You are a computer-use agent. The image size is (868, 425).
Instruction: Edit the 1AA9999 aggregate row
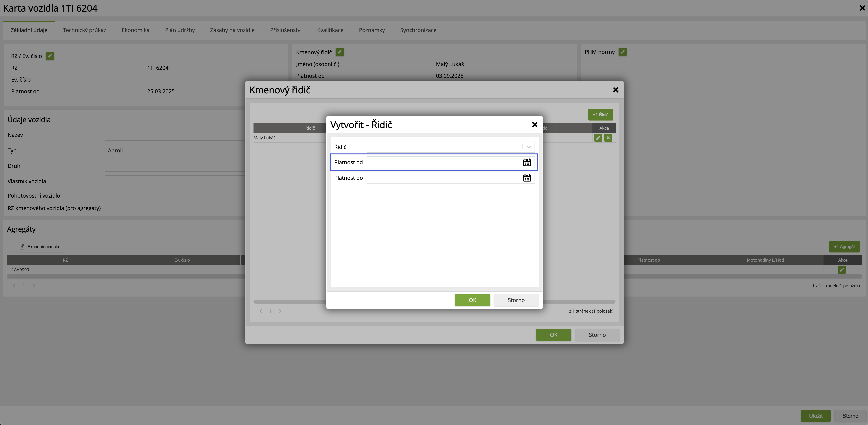pos(842,270)
